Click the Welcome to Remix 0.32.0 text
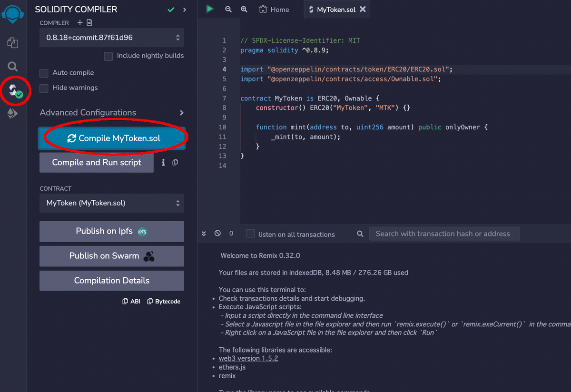 (x=260, y=255)
